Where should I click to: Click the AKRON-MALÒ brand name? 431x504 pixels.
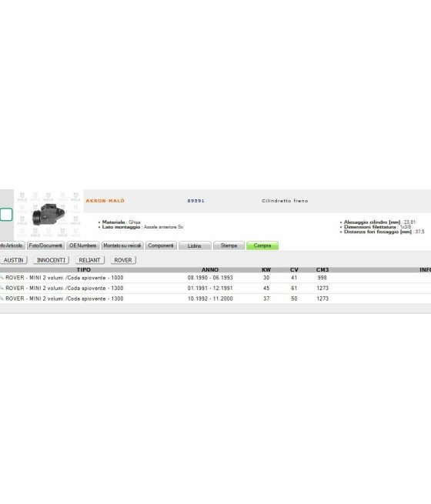(105, 201)
